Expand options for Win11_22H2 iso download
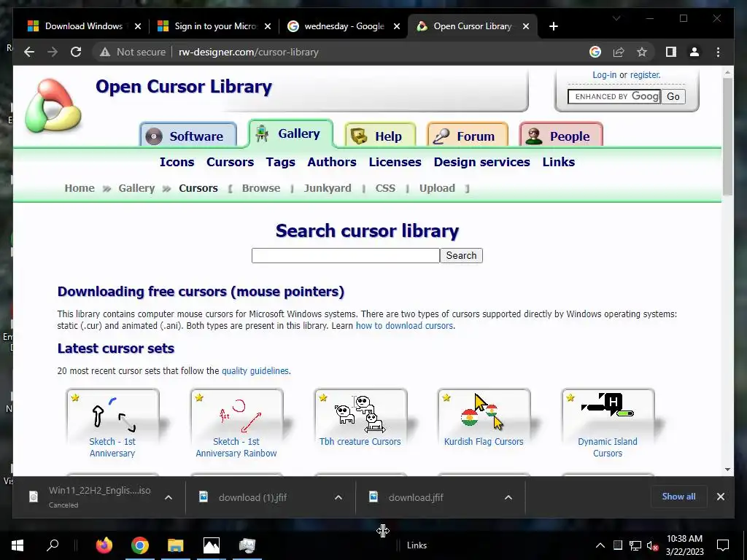This screenshot has width=747, height=560. pos(169,497)
